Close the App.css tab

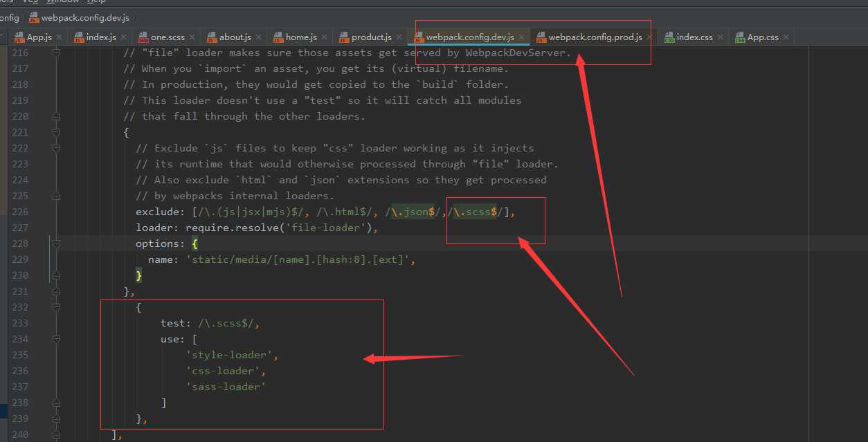pyautogui.click(x=785, y=37)
